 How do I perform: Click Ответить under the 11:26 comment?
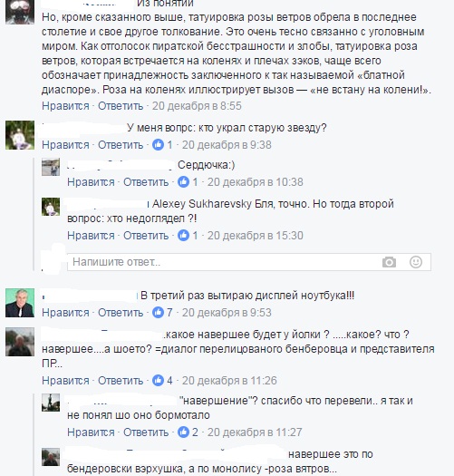click(x=121, y=381)
